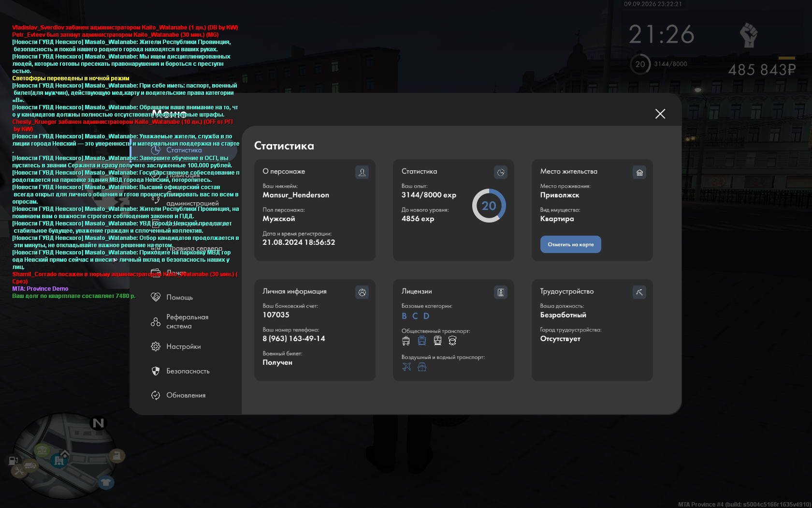This screenshot has height=508, width=812.
Task: Click the Личная информация card icon
Action: click(362, 292)
